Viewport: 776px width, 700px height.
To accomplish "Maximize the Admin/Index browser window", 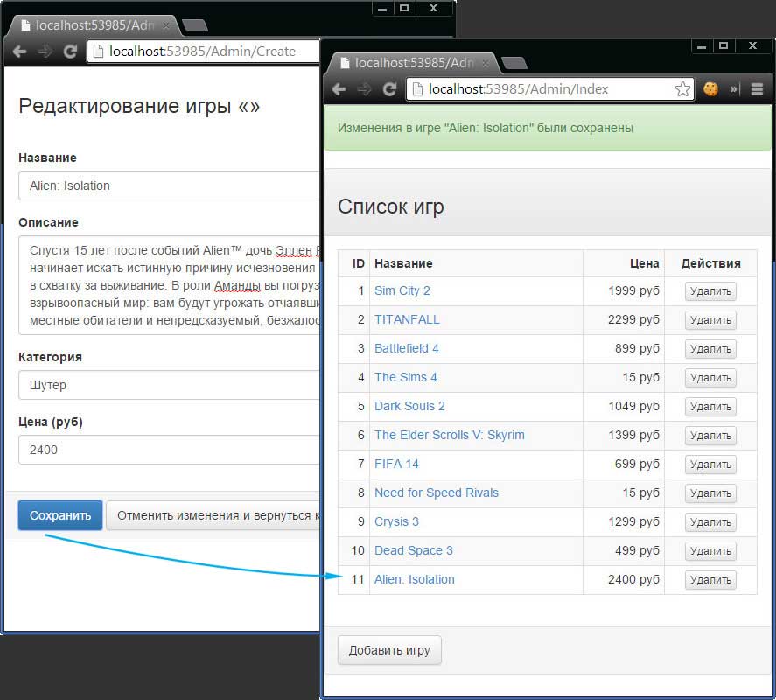I will (724, 46).
